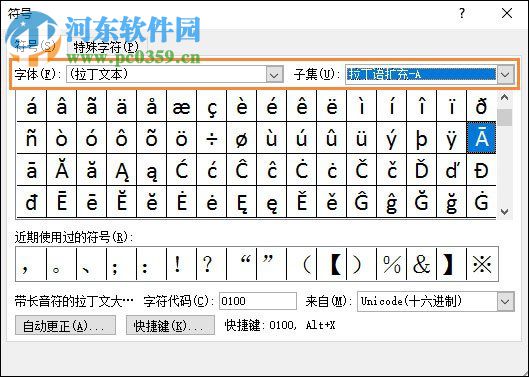Screen dimensions: 529x377
Task: Pick recent symbol ; semicolon
Action: pos(121,264)
